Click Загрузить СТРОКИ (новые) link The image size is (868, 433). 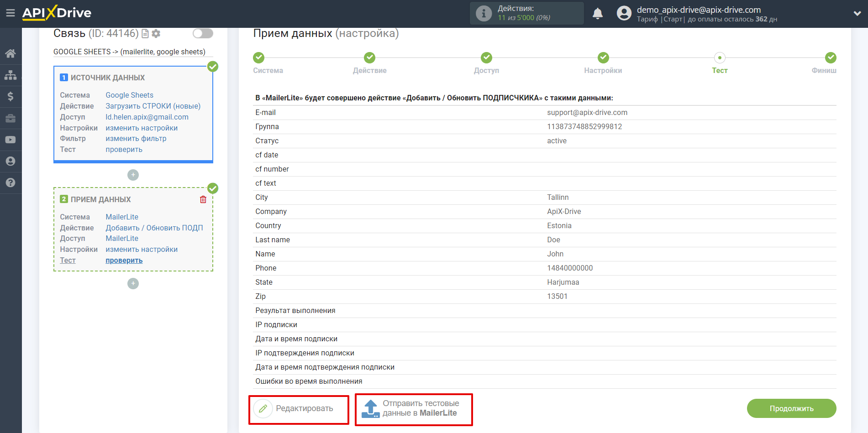point(153,106)
